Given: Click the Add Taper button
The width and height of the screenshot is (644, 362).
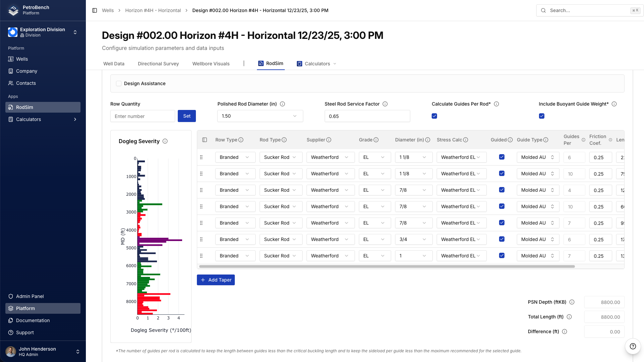Looking at the screenshot, I should click(x=216, y=280).
